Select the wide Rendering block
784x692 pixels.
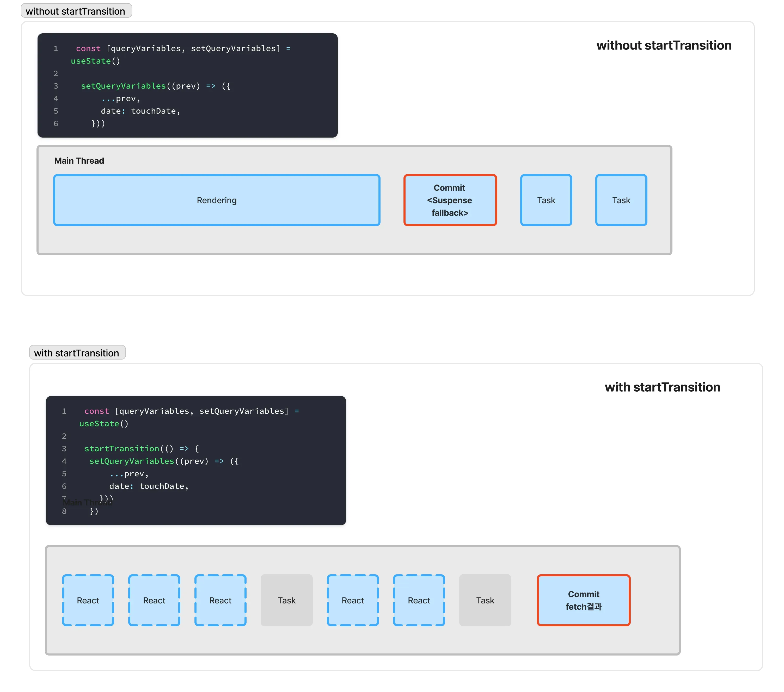point(217,200)
